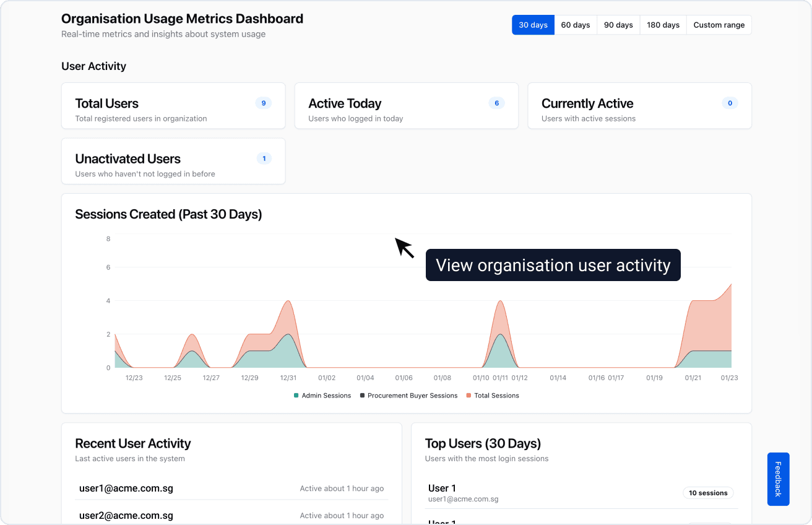
Task: Click the Total Users count badge
Action: [264, 103]
